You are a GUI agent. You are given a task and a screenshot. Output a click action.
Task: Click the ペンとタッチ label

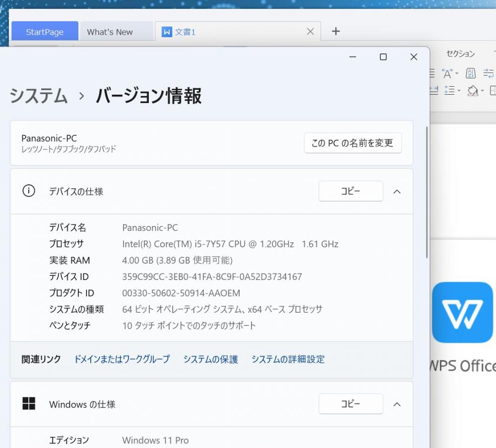70,326
